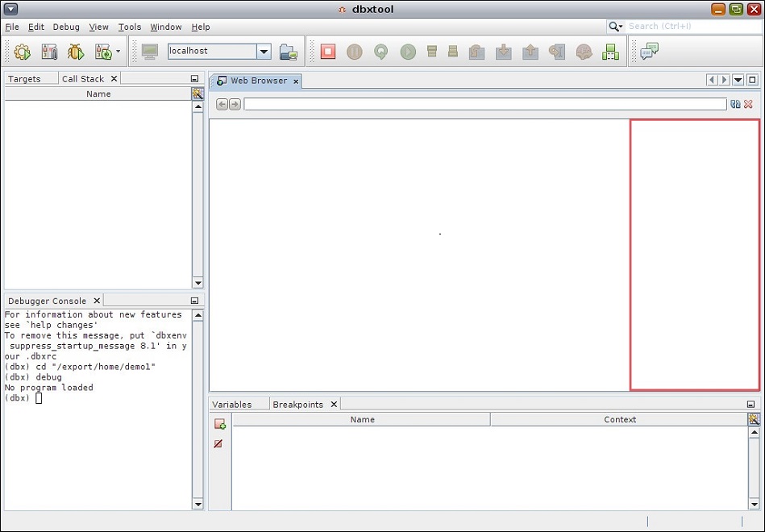Viewport: 765px width, 532px height.
Task: Click the Name column header in Call Stack
Action: click(98, 94)
